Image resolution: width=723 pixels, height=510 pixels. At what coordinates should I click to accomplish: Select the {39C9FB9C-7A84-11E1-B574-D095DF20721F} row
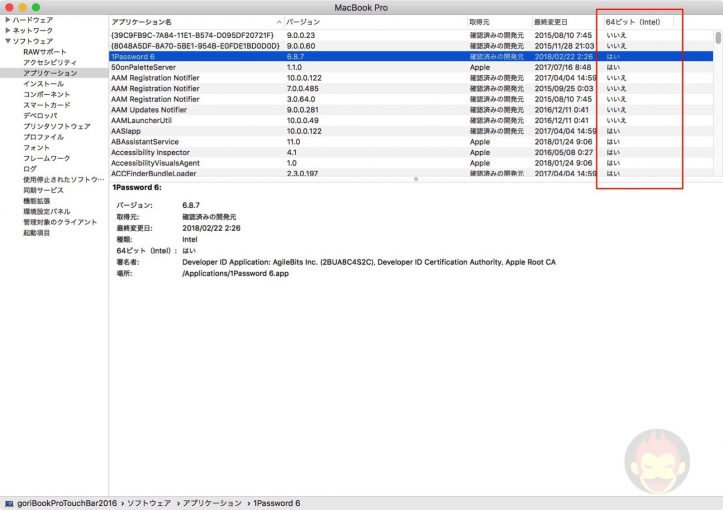[411, 35]
